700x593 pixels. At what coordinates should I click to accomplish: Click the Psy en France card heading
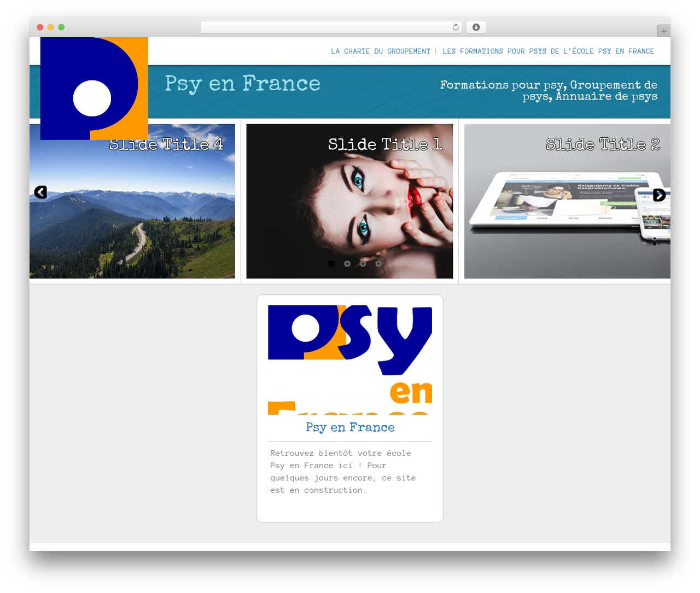350,427
